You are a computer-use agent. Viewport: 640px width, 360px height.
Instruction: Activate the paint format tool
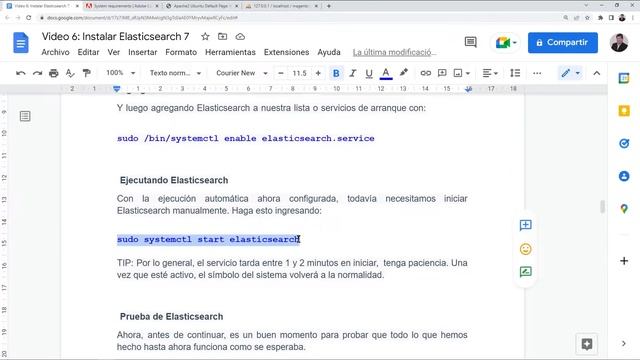click(x=86, y=73)
